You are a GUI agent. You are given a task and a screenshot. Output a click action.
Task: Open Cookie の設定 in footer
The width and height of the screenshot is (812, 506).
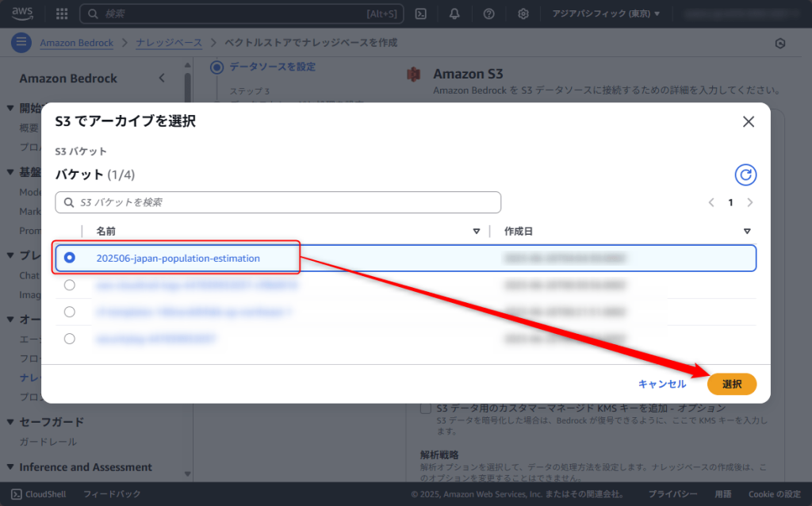click(775, 494)
